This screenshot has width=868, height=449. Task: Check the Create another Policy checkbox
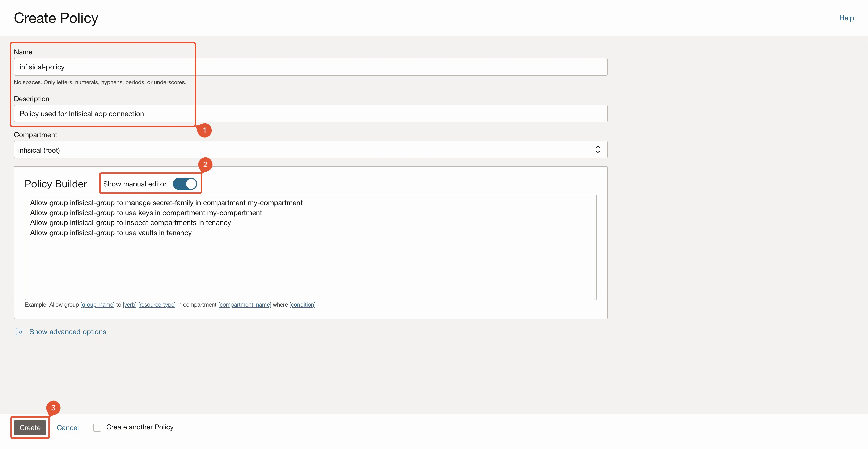tap(97, 427)
